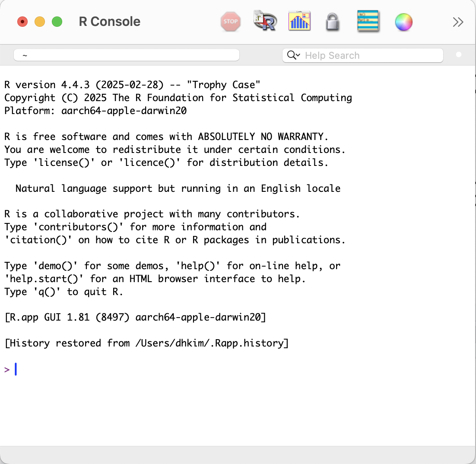Image resolution: width=476 pixels, height=464 pixels.
Task: Click the console prompt input line
Action: [237, 369]
